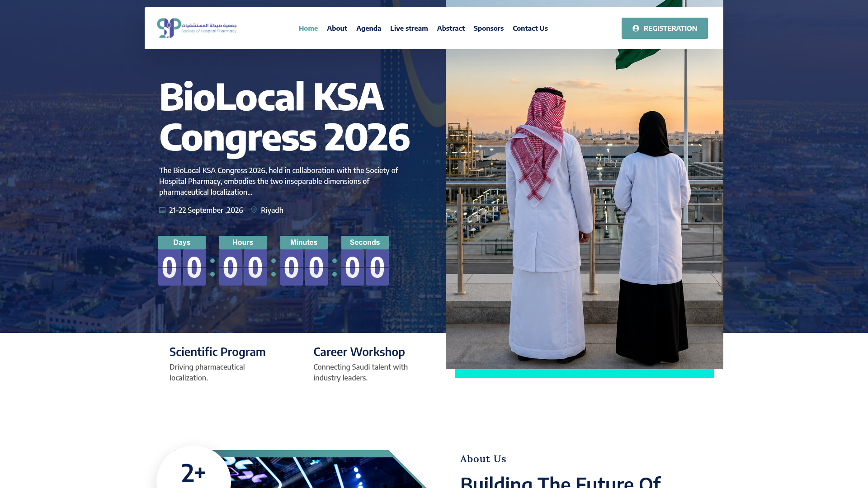Click the Scientific Program heading

coord(217,352)
